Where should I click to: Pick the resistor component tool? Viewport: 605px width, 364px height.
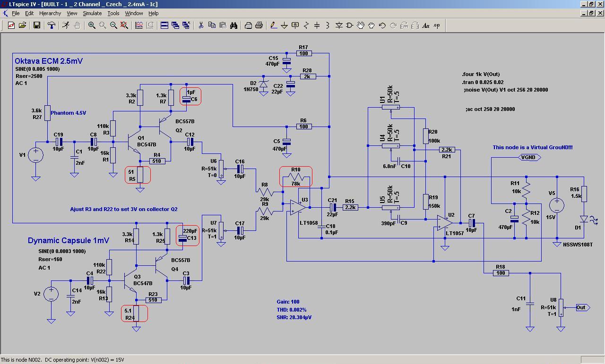click(306, 25)
